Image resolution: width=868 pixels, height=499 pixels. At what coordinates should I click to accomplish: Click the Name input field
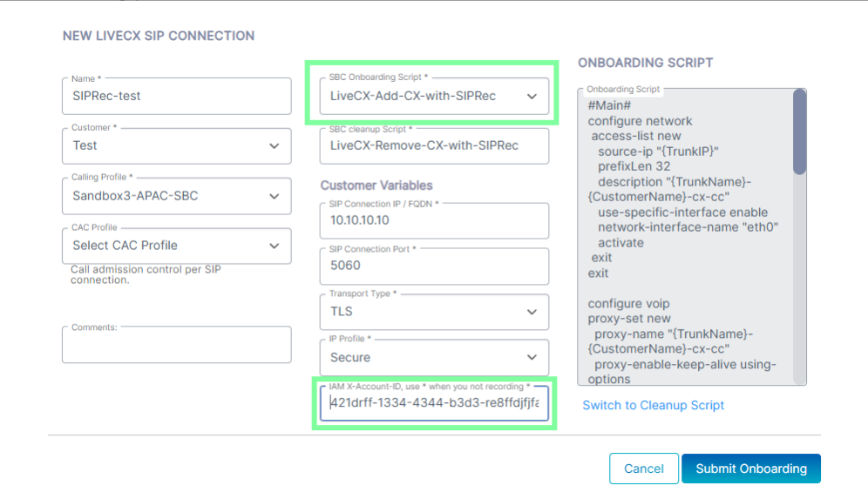[176, 96]
